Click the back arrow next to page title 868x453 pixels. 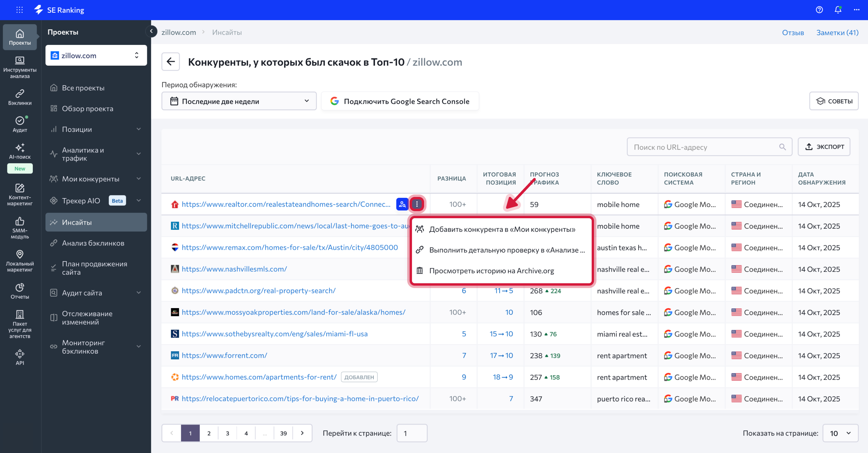(171, 62)
